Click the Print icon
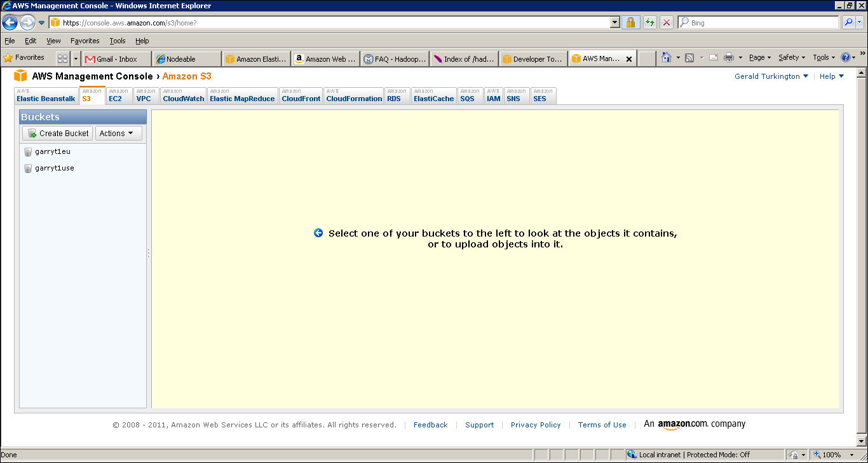868x463 pixels. (x=728, y=58)
